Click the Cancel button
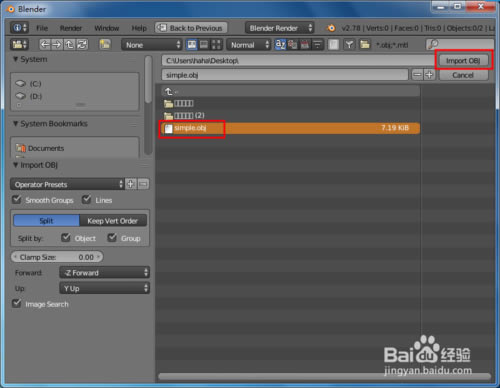 click(463, 75)
